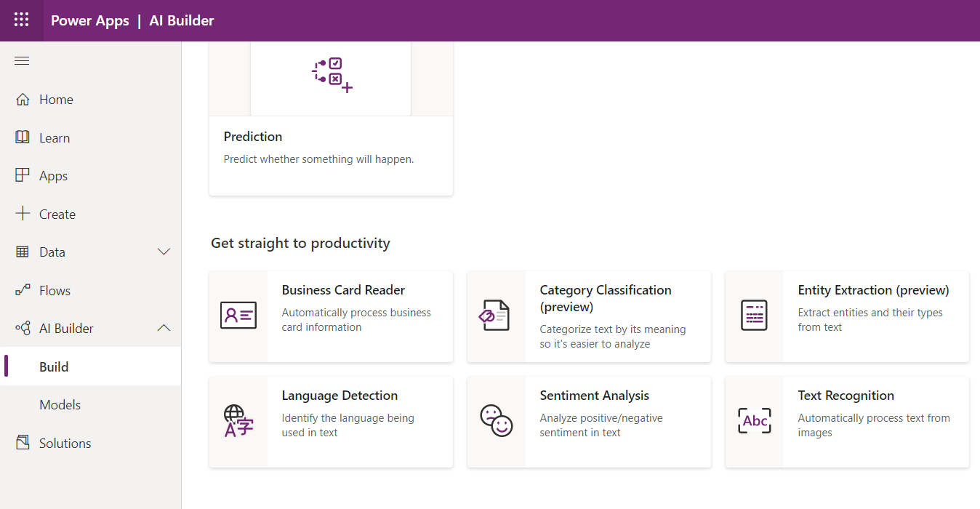Click the Language Detection globe icon
The height and width of the screenshot is (509, 980).
point(238,420)
